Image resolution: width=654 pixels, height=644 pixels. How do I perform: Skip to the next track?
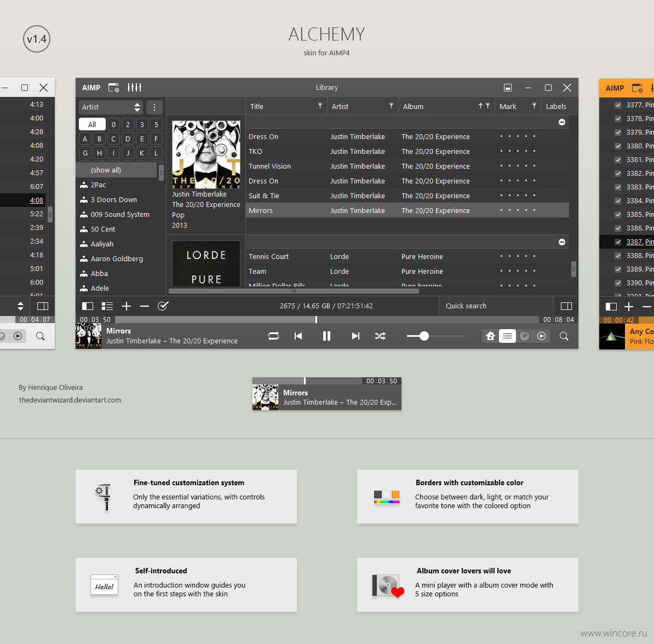[x=355, y=336]
